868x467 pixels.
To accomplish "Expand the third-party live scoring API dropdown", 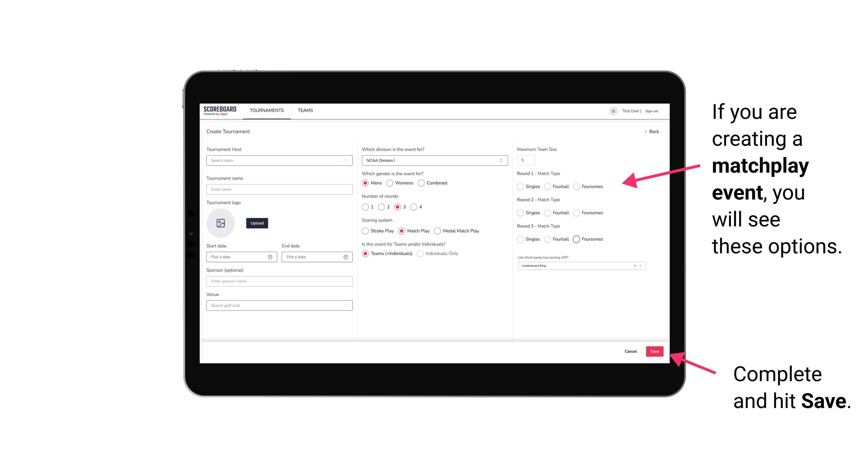I will coord(640,266).
